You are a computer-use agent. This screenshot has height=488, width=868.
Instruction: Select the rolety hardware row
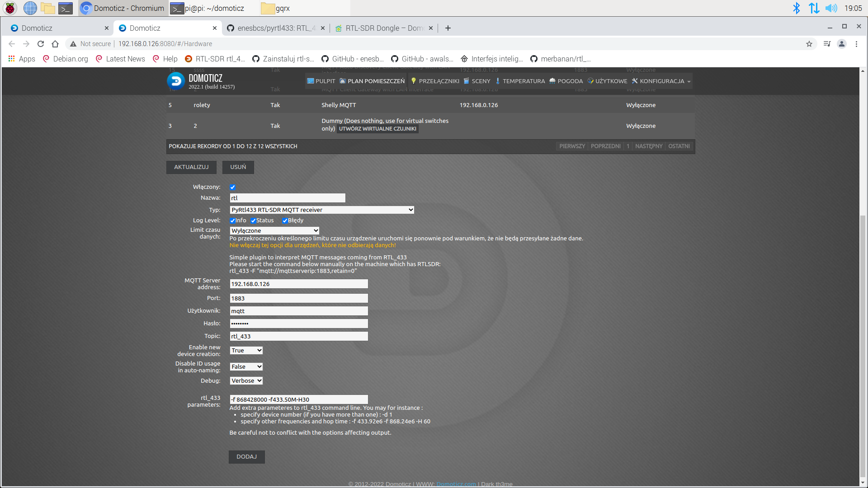[x=430, y=105]
